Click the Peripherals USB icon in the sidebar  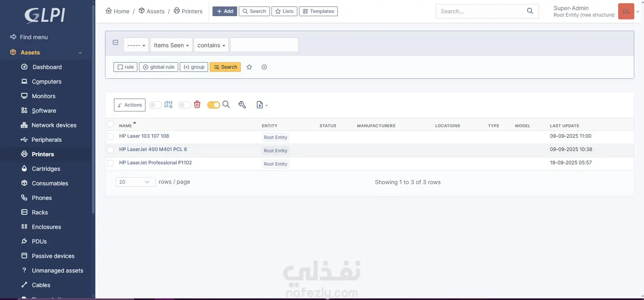coord(24,140)
